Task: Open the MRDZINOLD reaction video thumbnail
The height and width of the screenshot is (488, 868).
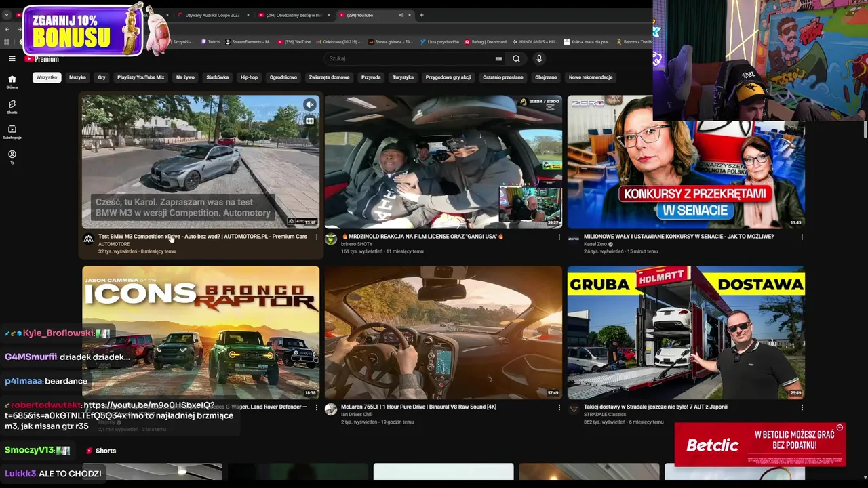Action: (443, 162)
